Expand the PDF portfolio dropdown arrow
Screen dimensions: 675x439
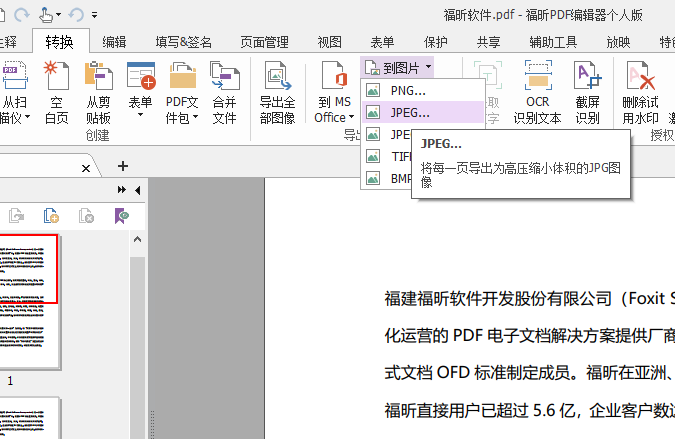(x=195, y=117)
